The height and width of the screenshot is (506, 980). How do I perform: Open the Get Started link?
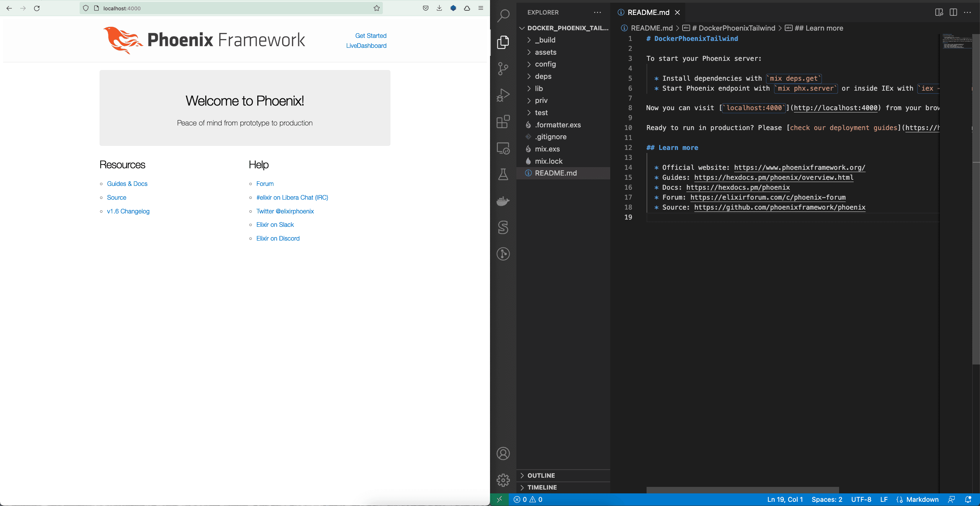[x=371, y=36]
